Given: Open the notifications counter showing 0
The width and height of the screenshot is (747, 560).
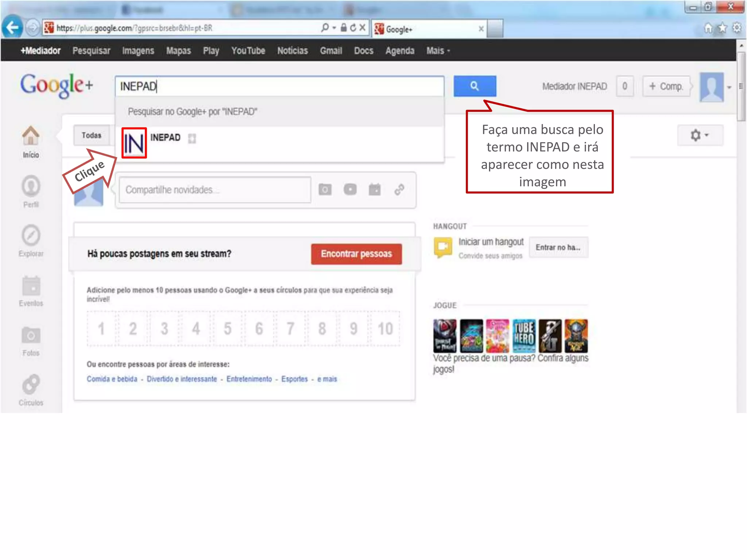Looking at the screenshot, I should pos(624,86).
